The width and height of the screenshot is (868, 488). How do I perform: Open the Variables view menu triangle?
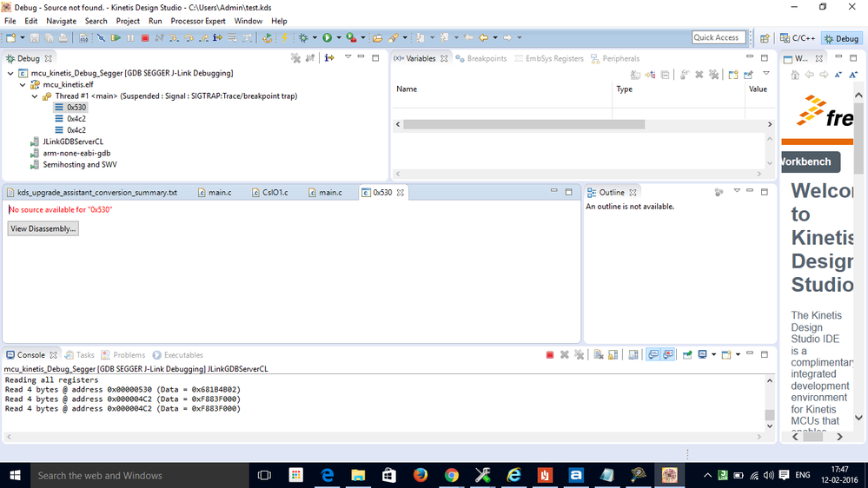pyautogui.click(x=766, y=74)
